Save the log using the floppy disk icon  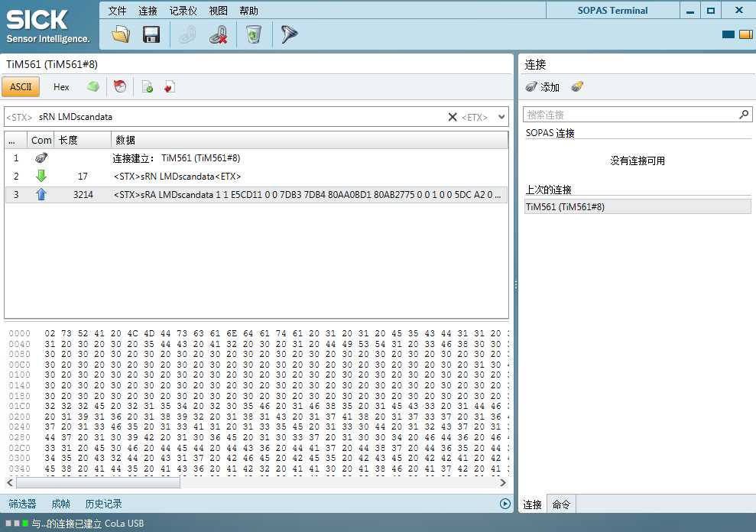pyautogui.click(x=151, y=34)
